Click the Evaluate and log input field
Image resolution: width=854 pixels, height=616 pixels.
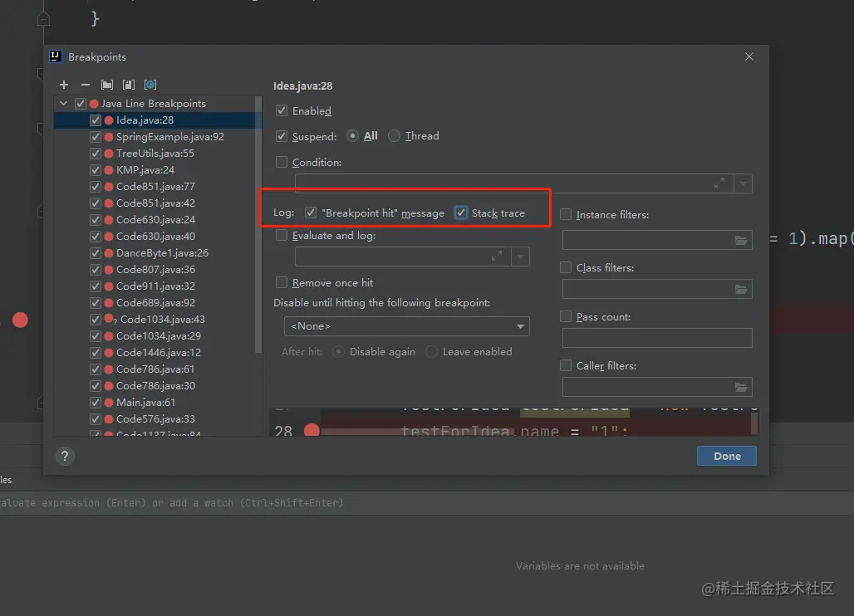tap(403, 257)
